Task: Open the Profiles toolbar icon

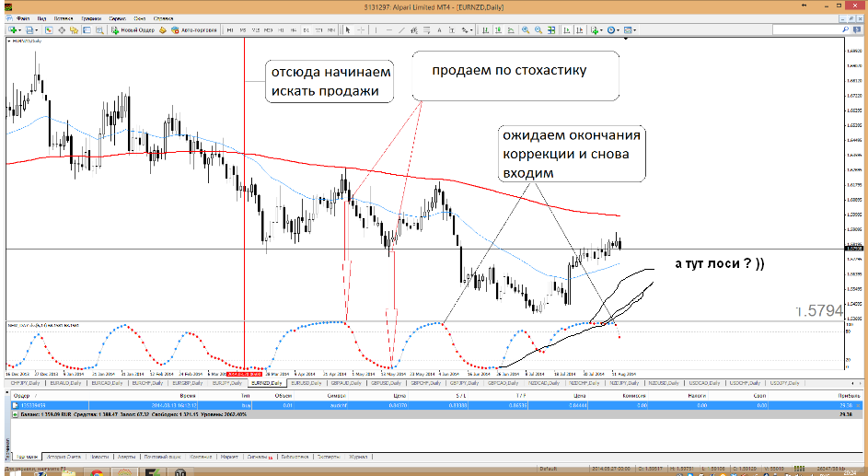Action: [29, 29]
